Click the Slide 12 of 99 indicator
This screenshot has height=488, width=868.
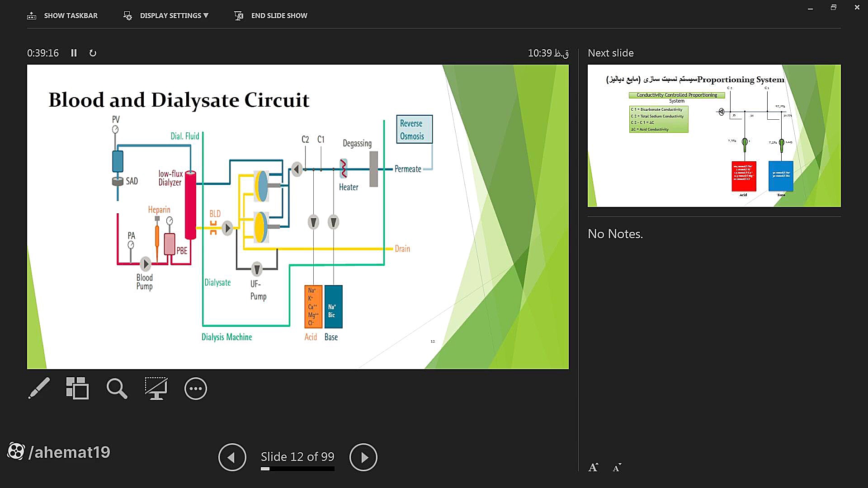click(297, 457)
